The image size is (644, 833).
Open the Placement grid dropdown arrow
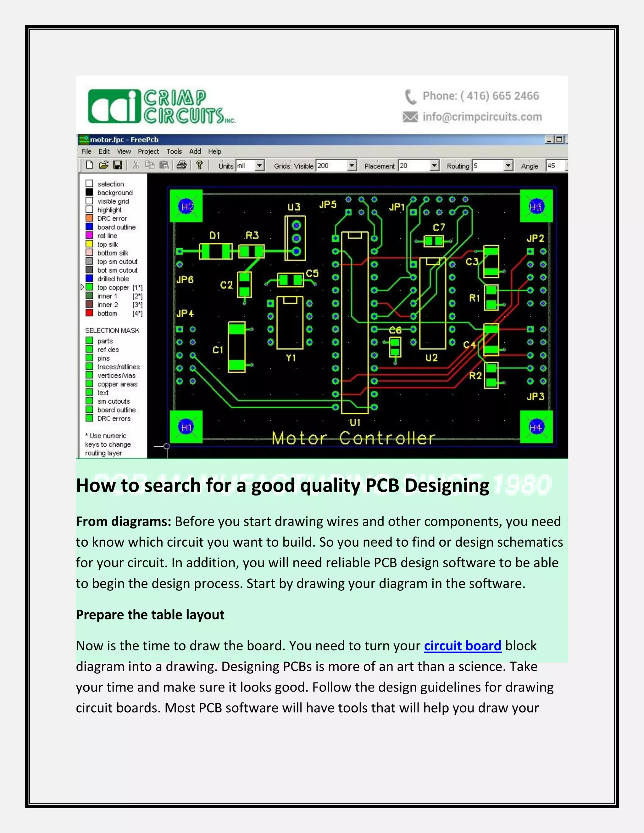coord(435,166)
